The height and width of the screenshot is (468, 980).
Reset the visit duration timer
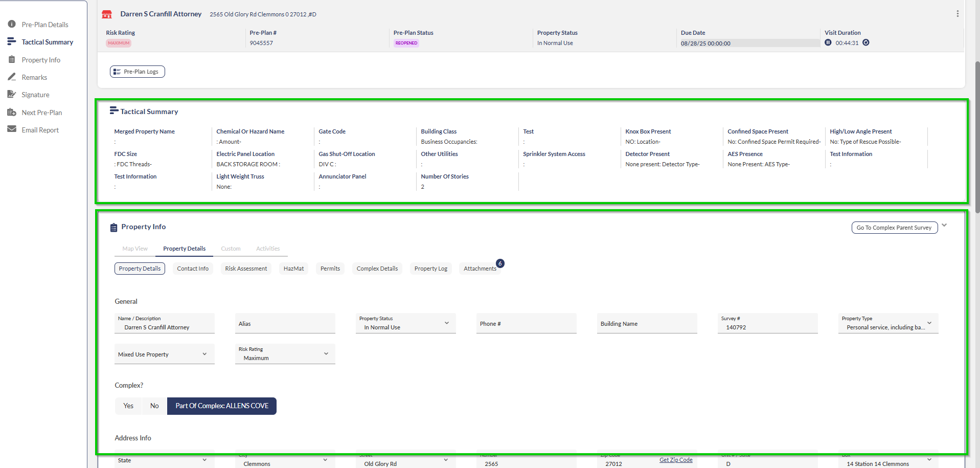pyautogui.click(x=866, y=43)
